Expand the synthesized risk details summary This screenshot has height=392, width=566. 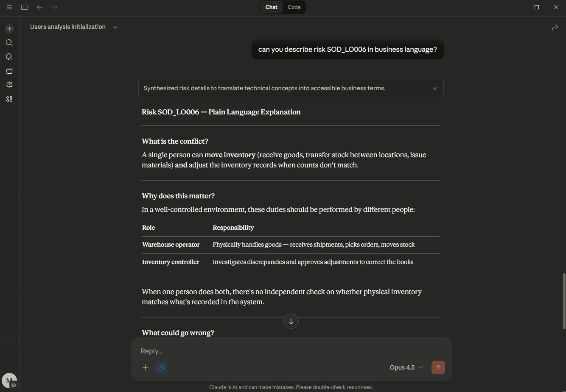[x=434, y=89]
